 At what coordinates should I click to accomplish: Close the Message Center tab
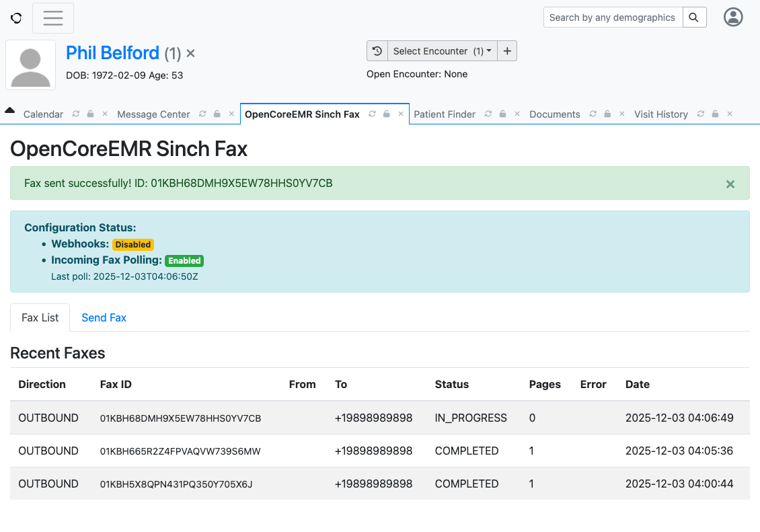[x=231, y=114]
